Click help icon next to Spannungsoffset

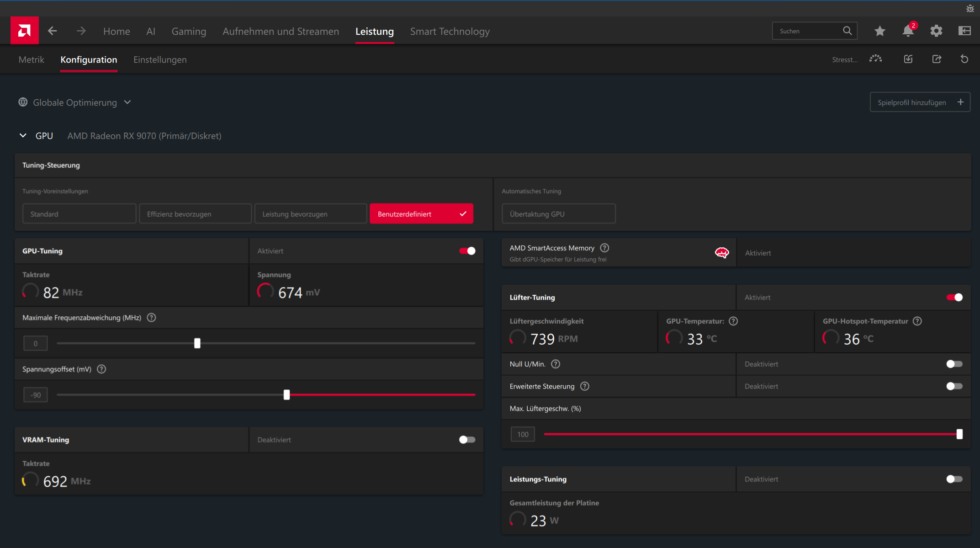[101, 369]
